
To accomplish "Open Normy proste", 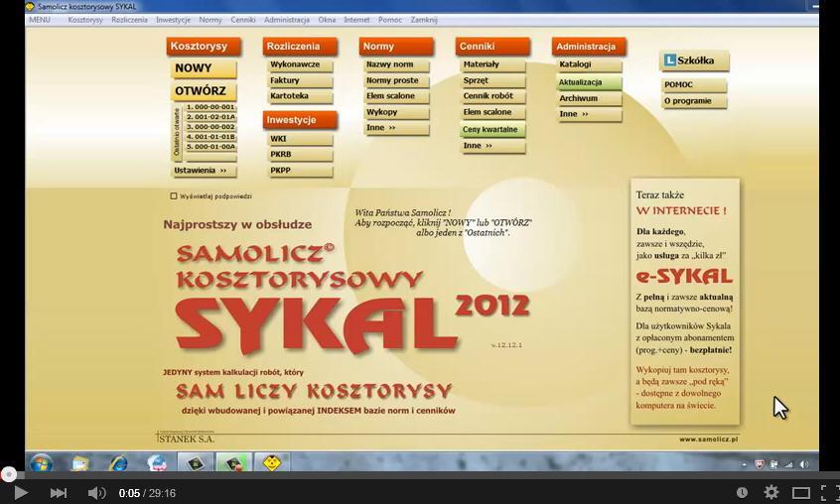I will pyautogui.click(x=396, y=80).
